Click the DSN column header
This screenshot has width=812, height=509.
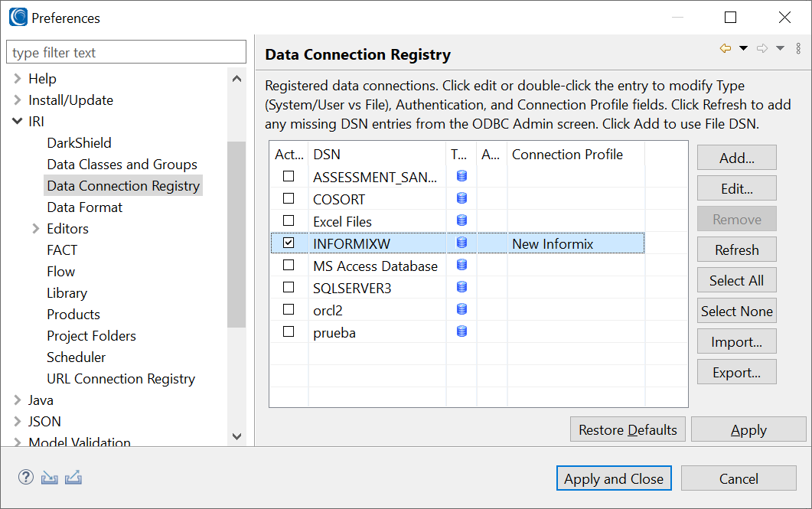point(377,155)
